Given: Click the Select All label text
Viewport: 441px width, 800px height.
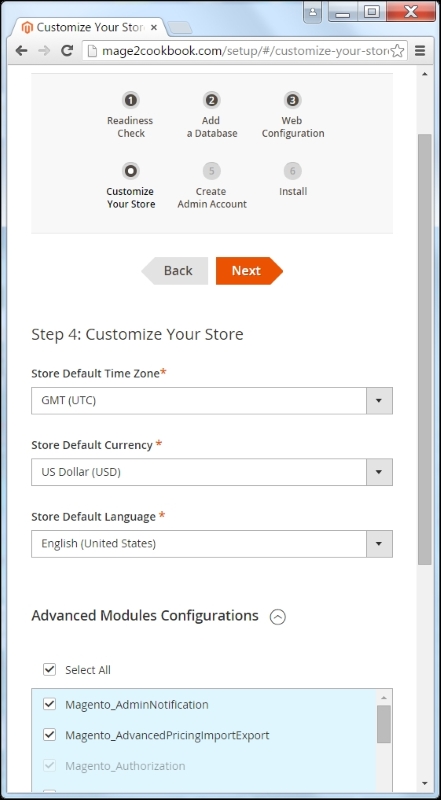Looking at the screenshot, I should (88, 670).
